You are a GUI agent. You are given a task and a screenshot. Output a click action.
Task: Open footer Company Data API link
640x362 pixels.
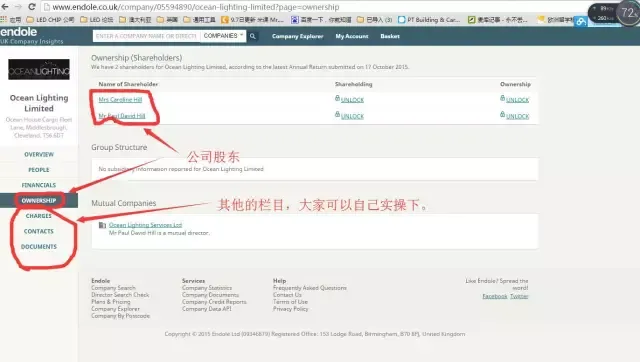(x=207, y=309)
